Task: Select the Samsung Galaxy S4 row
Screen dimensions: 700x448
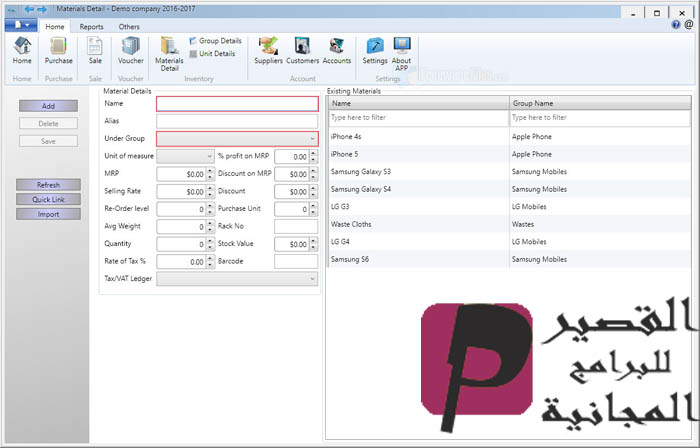Action: point(509,189)
